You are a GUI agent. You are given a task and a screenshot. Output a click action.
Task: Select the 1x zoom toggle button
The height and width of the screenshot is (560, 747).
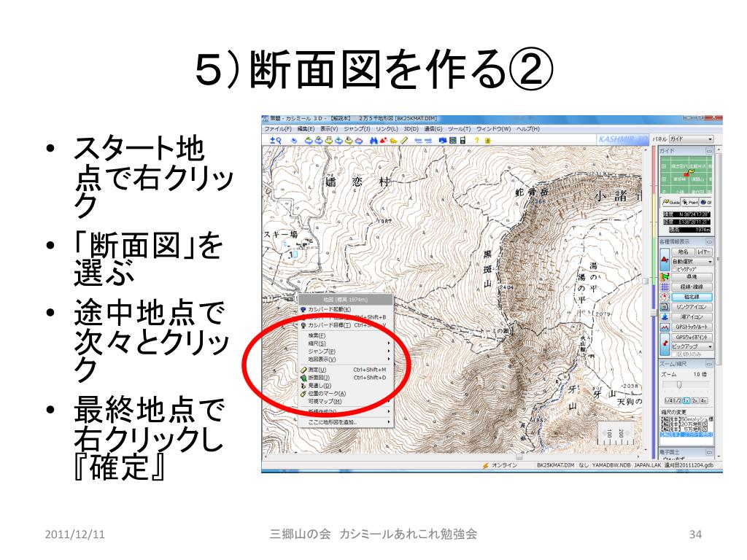[x=686, y=401]
